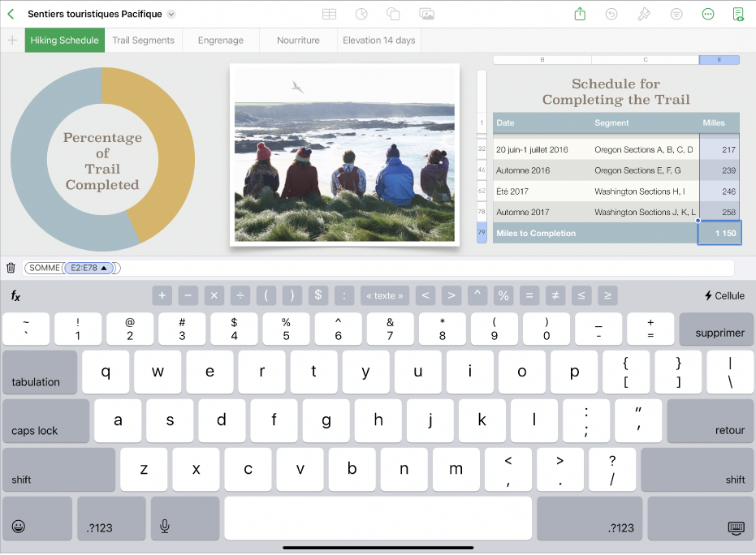
Task: Go back with the green back arrow
Action: coord(11,14)
